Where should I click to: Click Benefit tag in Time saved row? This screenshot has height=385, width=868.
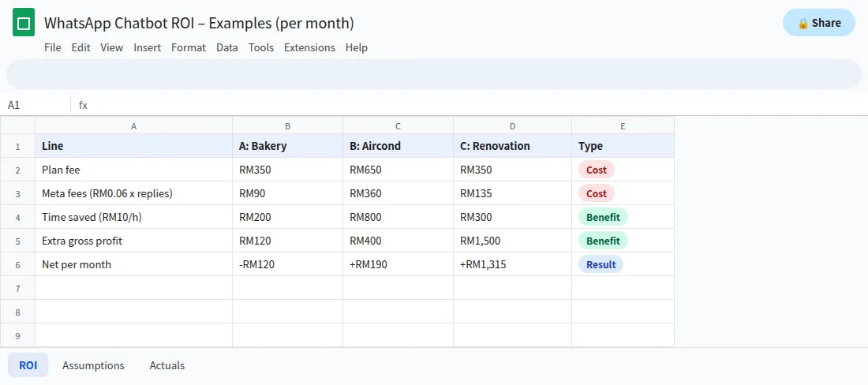(603, 218)
